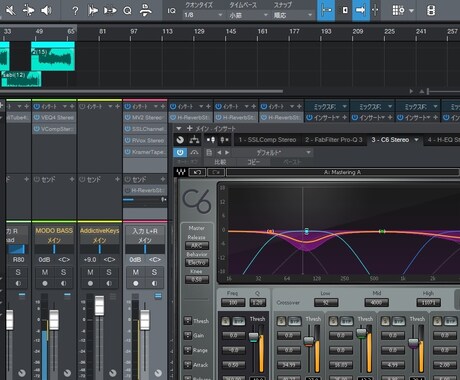
Task: Click the AddictiveKeys volume fader handle
Action: click(99, 305)
